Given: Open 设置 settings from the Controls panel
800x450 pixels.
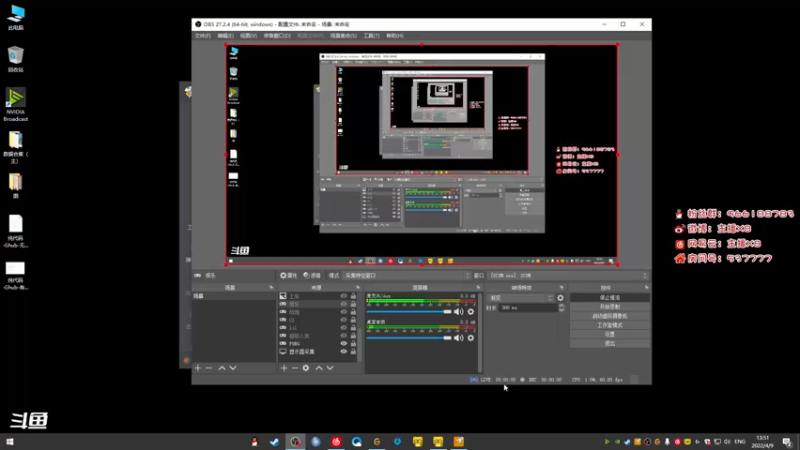Looking at the screenshot, I should coord(610,334).
